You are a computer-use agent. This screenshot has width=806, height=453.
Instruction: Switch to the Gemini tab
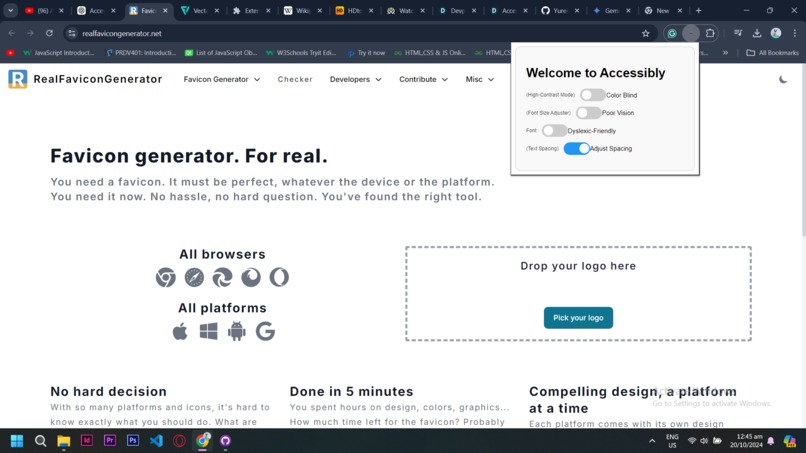[611, 10]
